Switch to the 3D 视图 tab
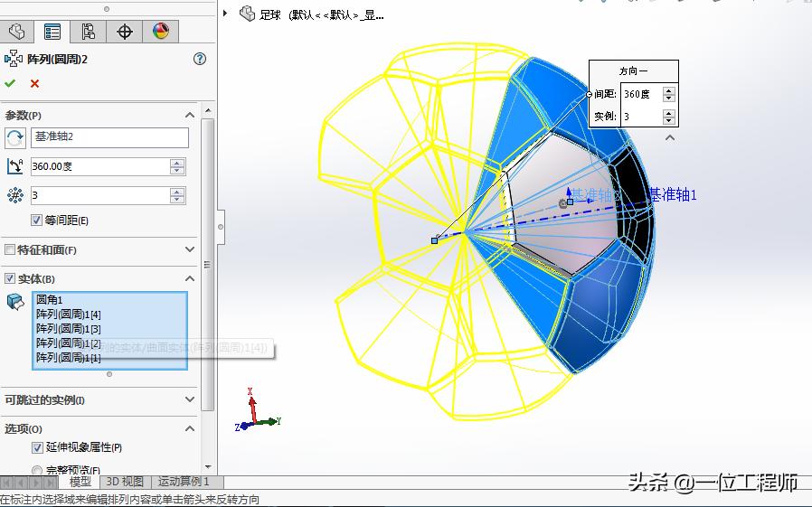The width and height of the screenshot is (812, 507). click(x=124, y=482)
